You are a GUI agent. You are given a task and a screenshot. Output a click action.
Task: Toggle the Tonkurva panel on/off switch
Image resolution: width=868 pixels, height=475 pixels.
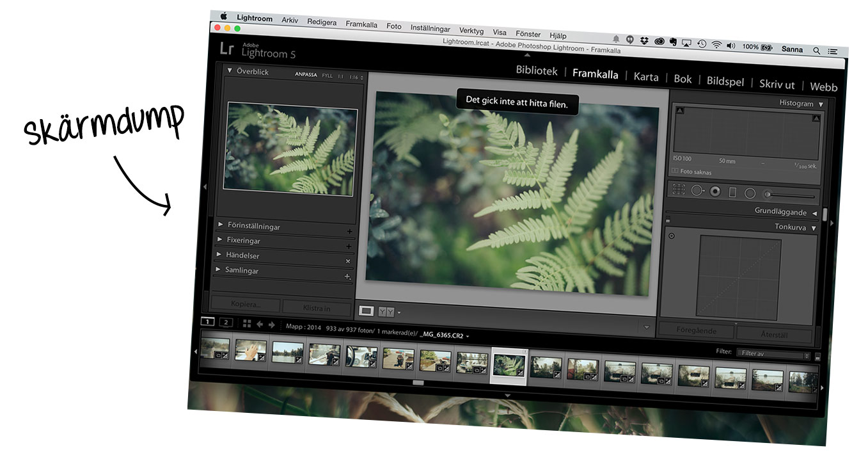click(x=668, y=221)
